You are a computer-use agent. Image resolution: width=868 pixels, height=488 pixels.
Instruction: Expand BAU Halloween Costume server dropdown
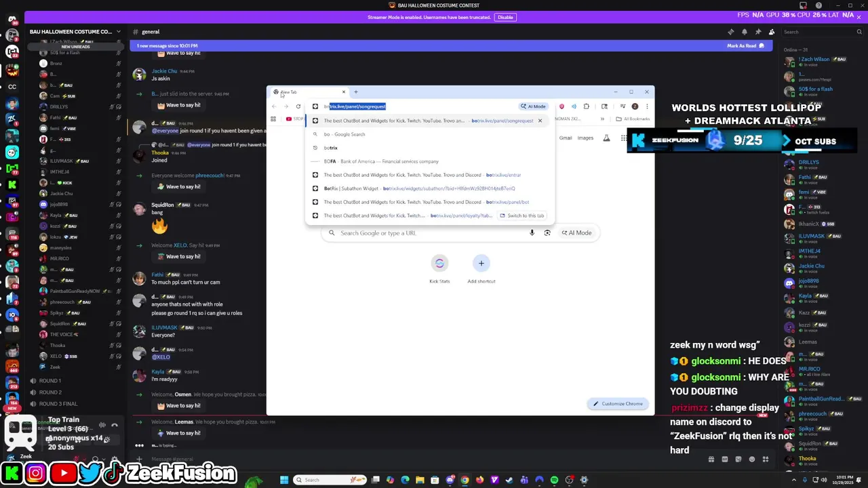pyautogui.click(x=118, y=32)
